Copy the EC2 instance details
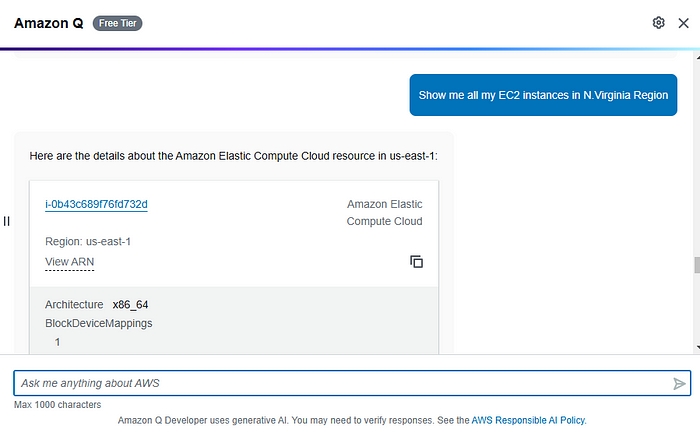The width and height of the screenshot is (700, 436). pyautogui.click(x=416, y=262)
